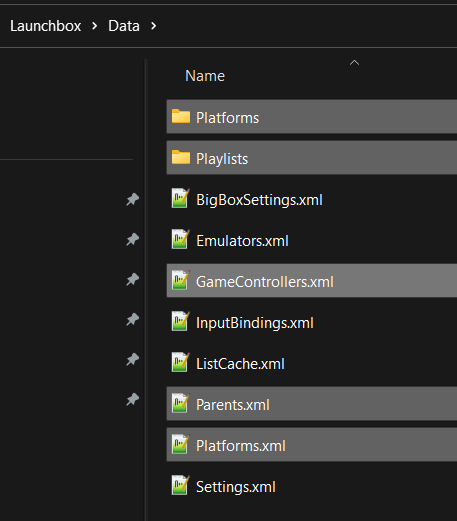Expand the chevron after Data in breadcrumb

153,26
